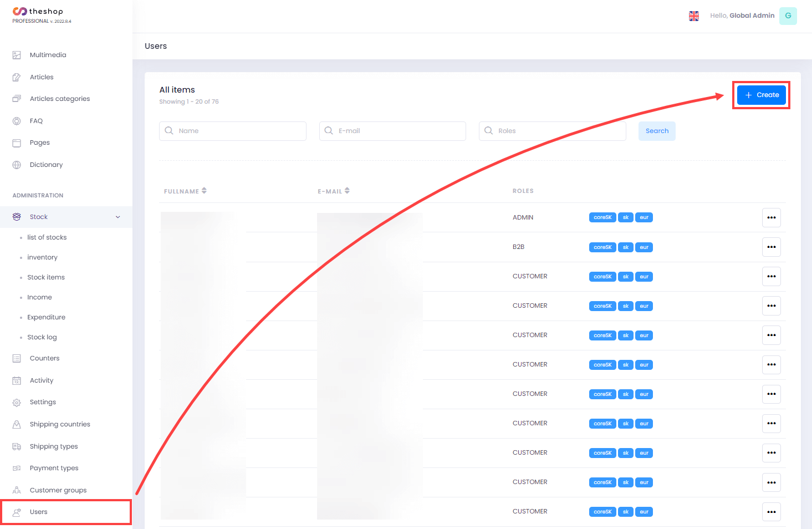Click the Counters list icon
812x529 pixels.
(17, 358)
